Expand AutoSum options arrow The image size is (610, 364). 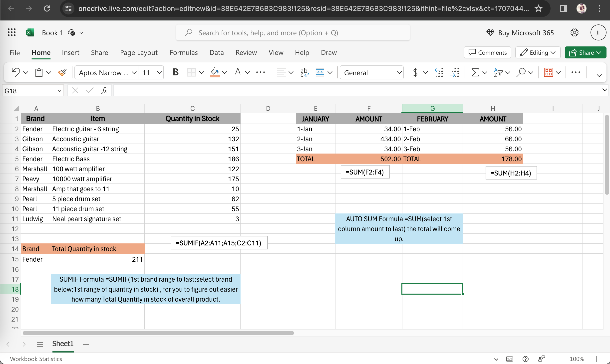point(485,73)
